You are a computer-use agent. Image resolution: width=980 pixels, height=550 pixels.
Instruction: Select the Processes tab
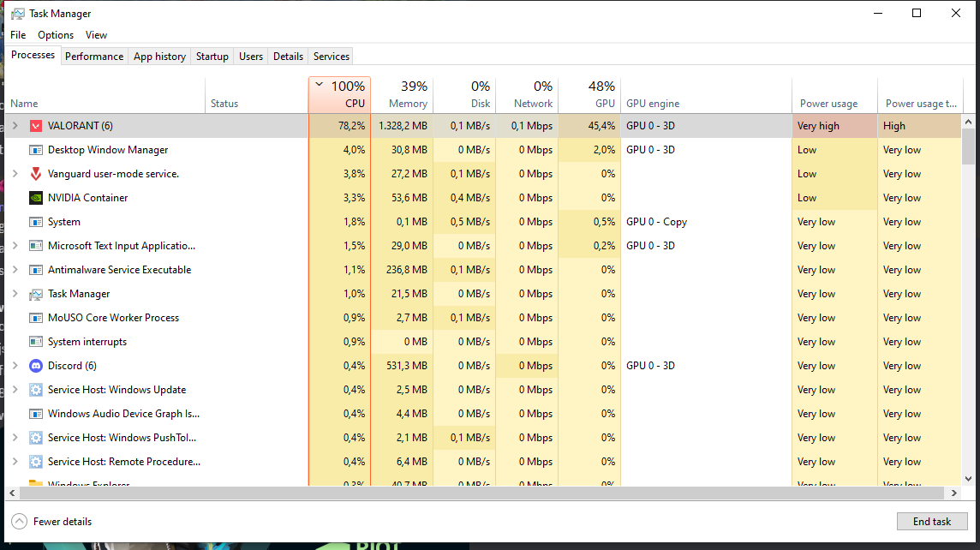33,55
